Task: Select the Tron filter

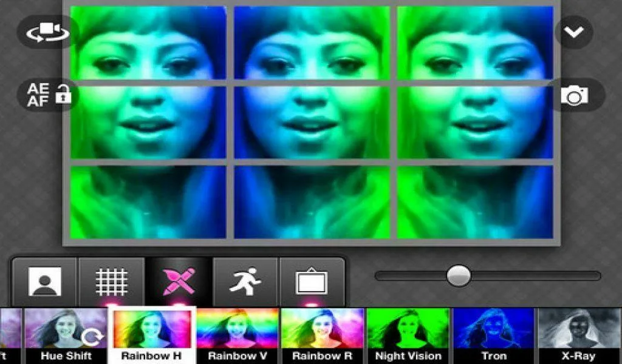Action: click(x=494, y=336)
